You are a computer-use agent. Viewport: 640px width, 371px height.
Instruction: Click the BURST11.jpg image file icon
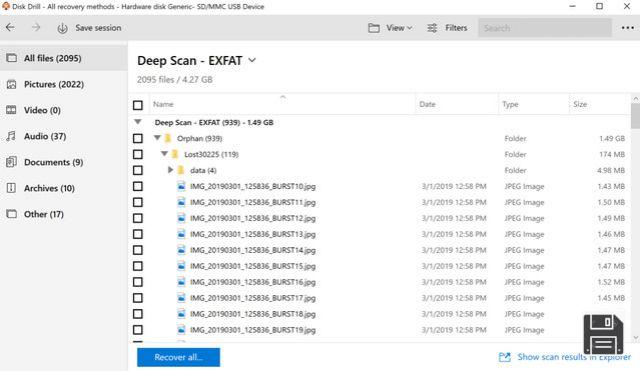(x=181, y=202)
